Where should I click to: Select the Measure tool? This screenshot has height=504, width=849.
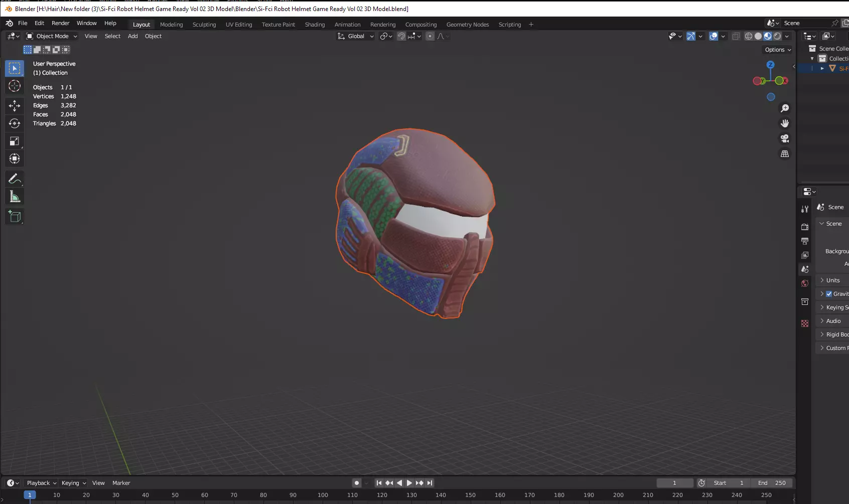(15, 197)
